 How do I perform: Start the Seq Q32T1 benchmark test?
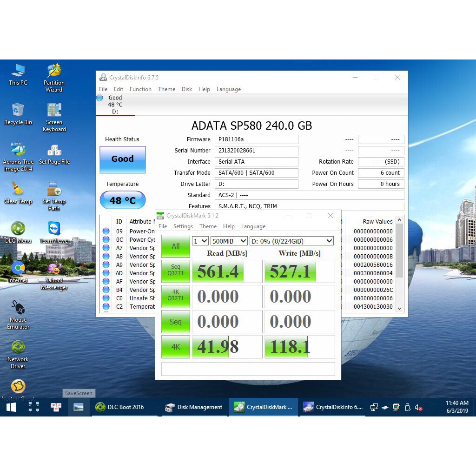coord(176,271)
